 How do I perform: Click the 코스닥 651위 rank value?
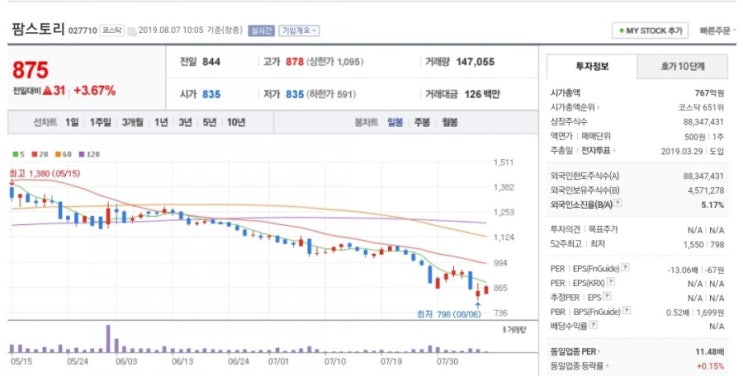(x=701, y=107)
